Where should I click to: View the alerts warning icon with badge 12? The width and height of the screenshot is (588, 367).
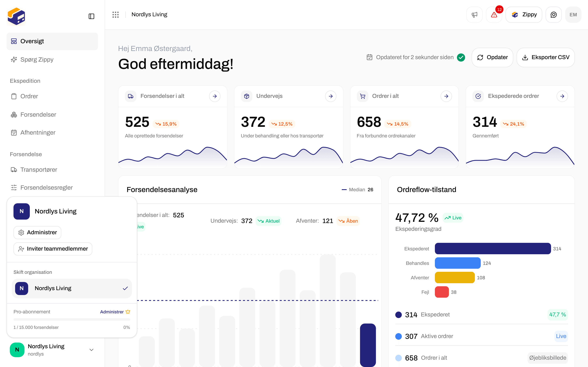tap(494, 15)
